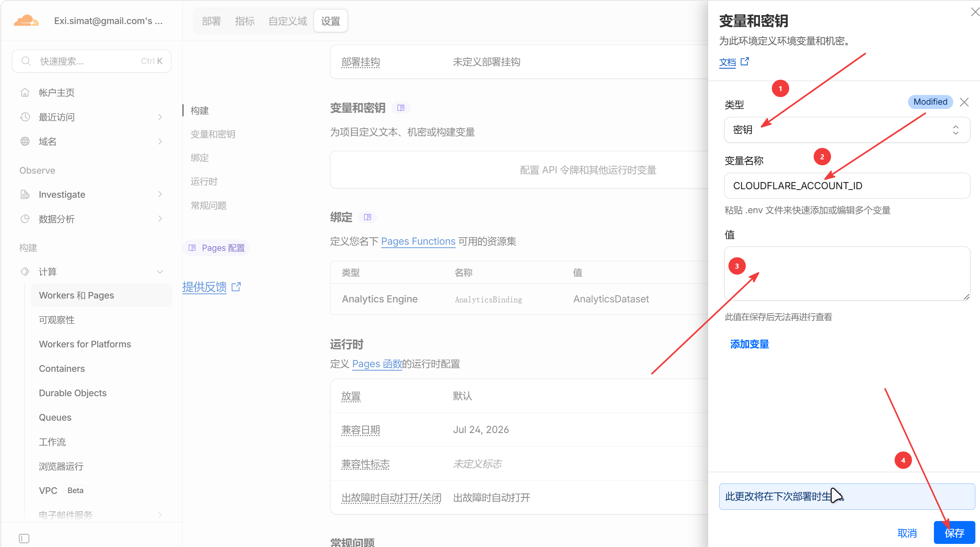Click the book icon in Pages 配置 badge
The height and width of the screenshot is (547, 980).
(192, 248)
